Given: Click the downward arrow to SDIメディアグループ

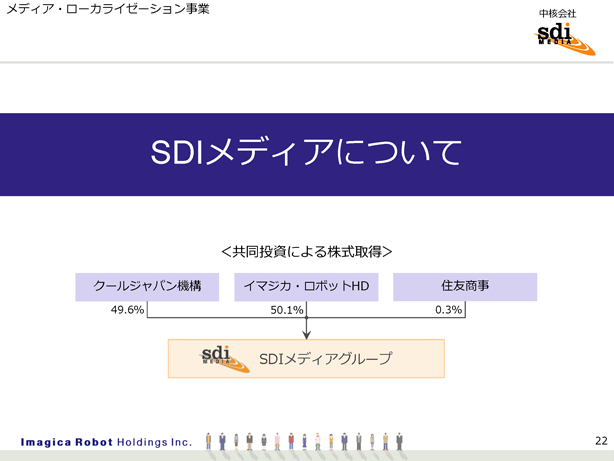Looking at the screenshot, I should coord(307,328).
